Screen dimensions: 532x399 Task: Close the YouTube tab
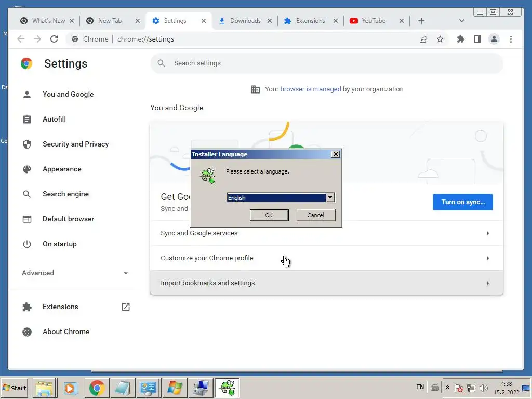(x=402, y=21)
